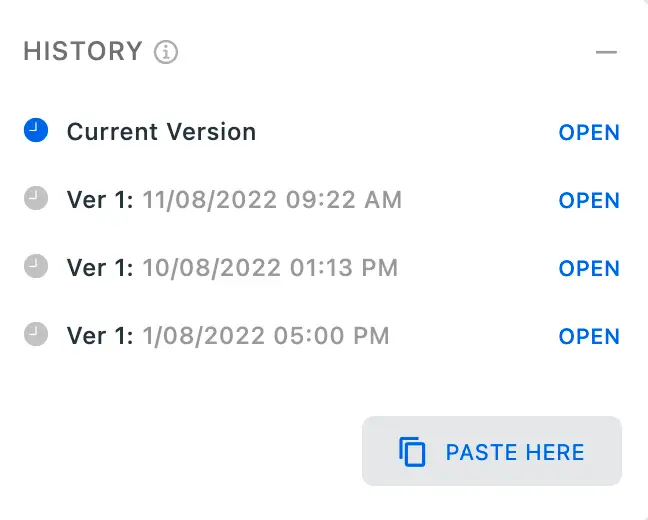Click the bold Ver 1 label for 11/08/2022
The width and height of the screenshot is (648, 520).
[101, 200]
